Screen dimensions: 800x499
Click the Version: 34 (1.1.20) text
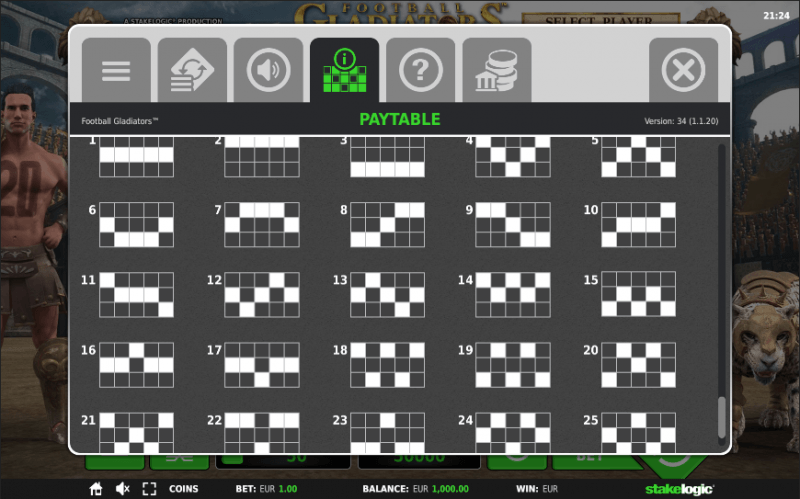(x=681, y=121)
